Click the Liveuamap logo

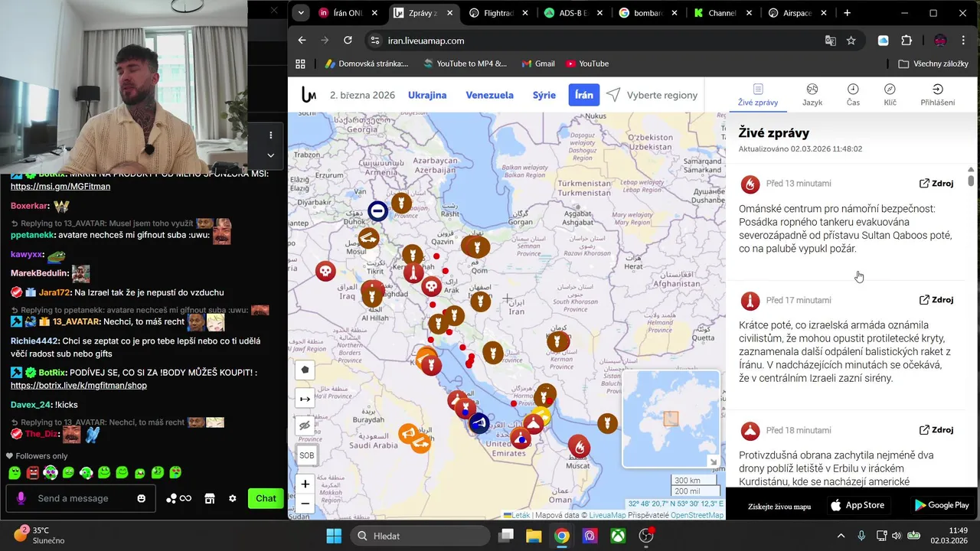[308, 95]
